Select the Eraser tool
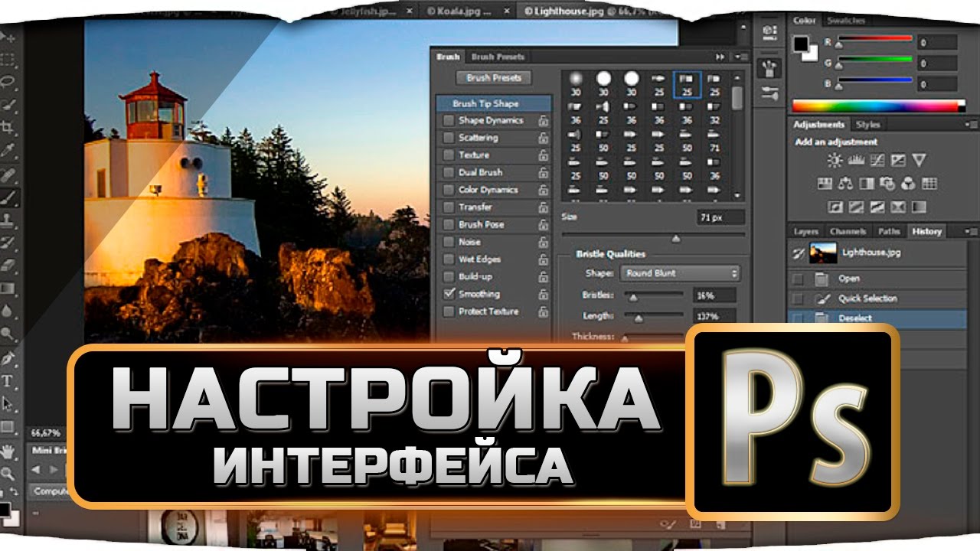The width and height of the screenshot is (980, 551). coord(8,266)
